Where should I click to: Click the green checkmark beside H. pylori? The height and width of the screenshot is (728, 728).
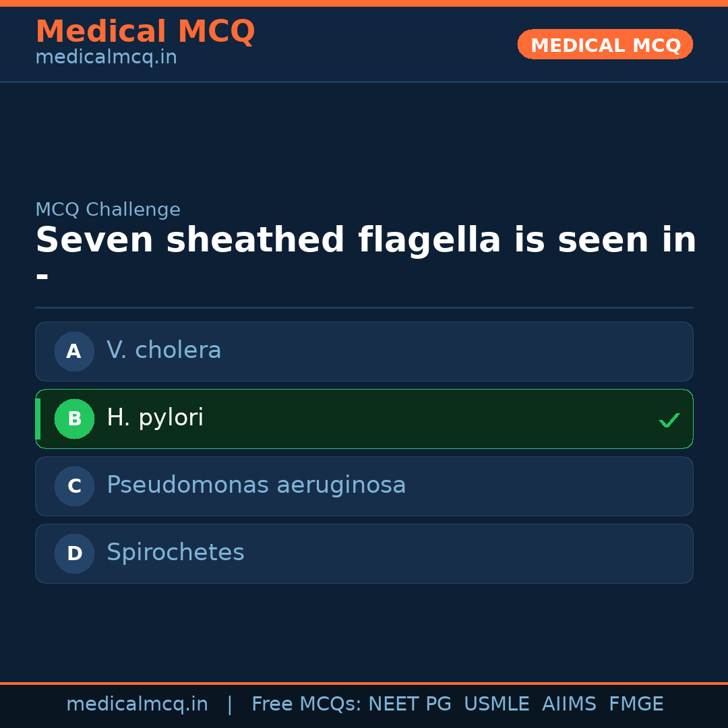pyautogui.click(x=669, y=420)
